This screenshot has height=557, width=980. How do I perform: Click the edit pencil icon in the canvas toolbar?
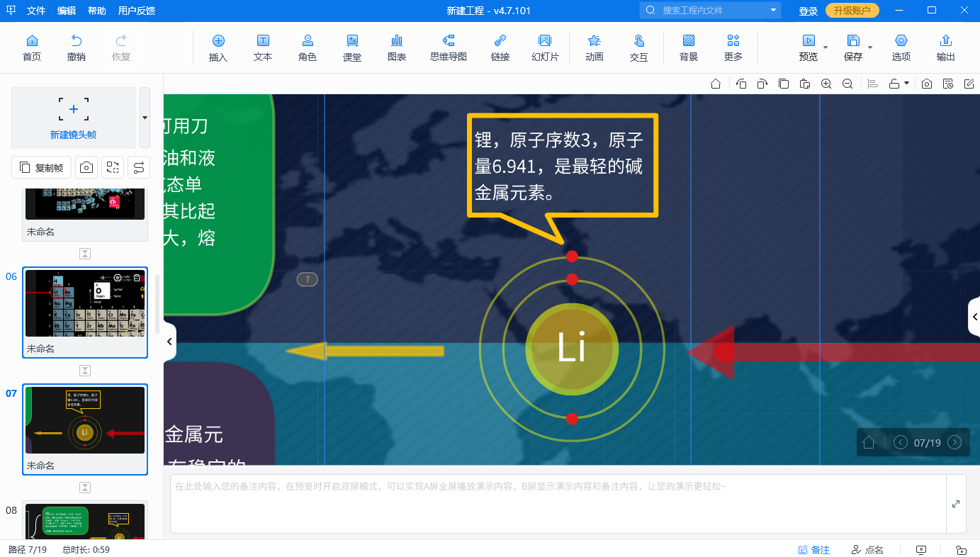[969, 84]
